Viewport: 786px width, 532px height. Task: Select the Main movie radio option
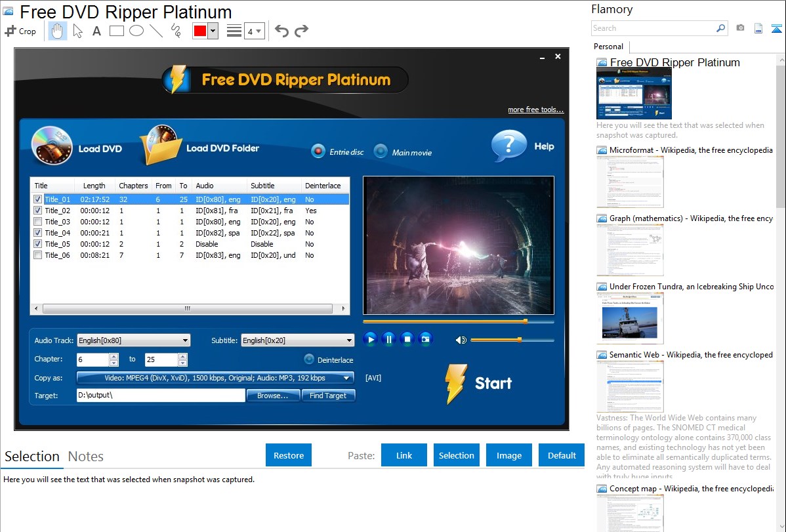(381, 151)
